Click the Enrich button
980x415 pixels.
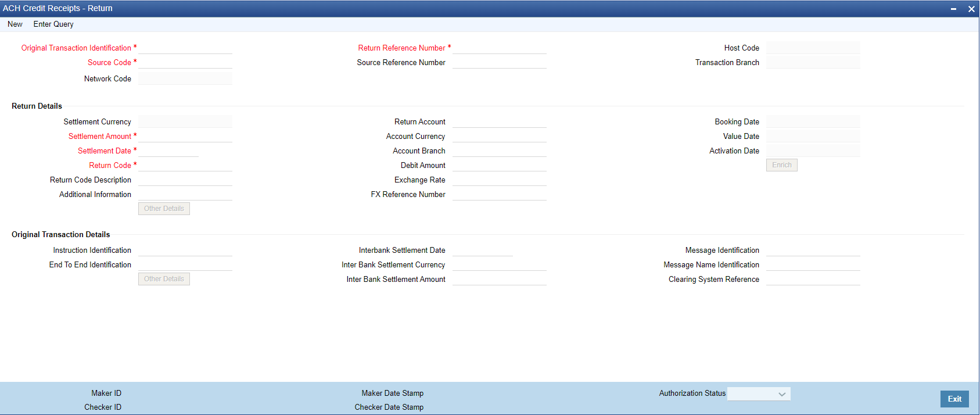(782, 165)
